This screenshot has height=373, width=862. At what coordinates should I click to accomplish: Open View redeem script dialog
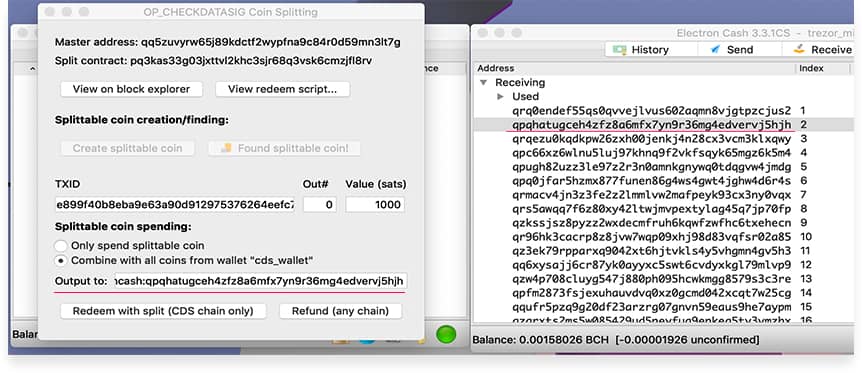point(283,89)
